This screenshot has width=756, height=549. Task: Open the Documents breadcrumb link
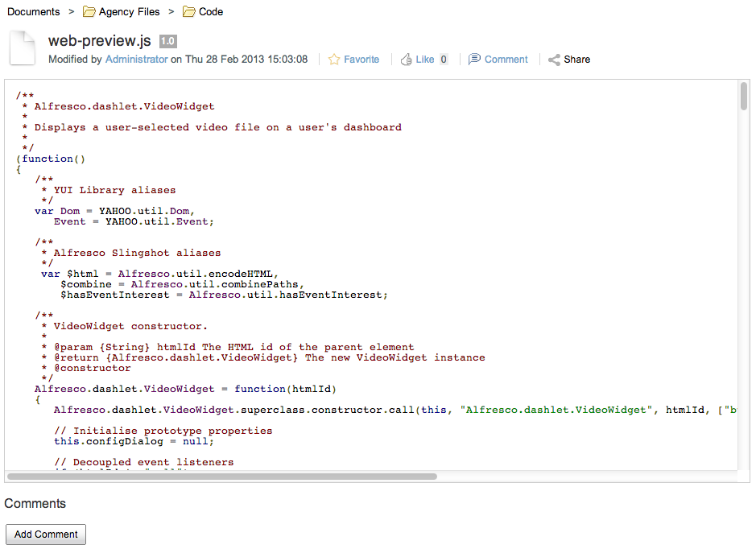pyautogui.click(x=33, y=11)
